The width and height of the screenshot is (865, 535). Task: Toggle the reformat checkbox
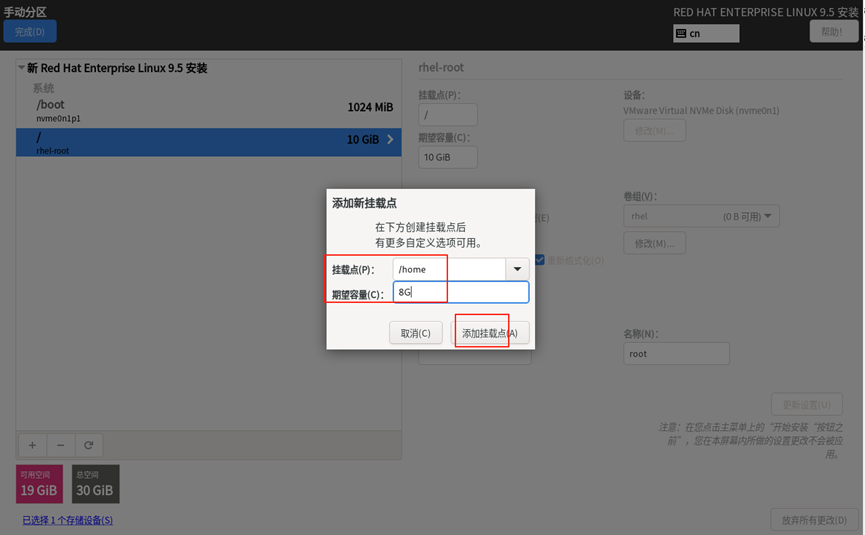click(540, 260)
